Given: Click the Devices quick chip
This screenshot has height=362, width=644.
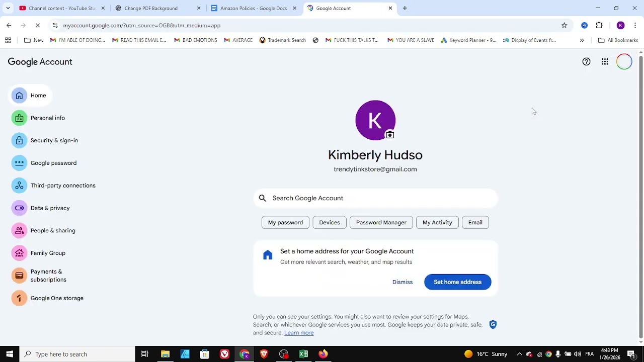Looking at the screenshot, I should (330, 222).
